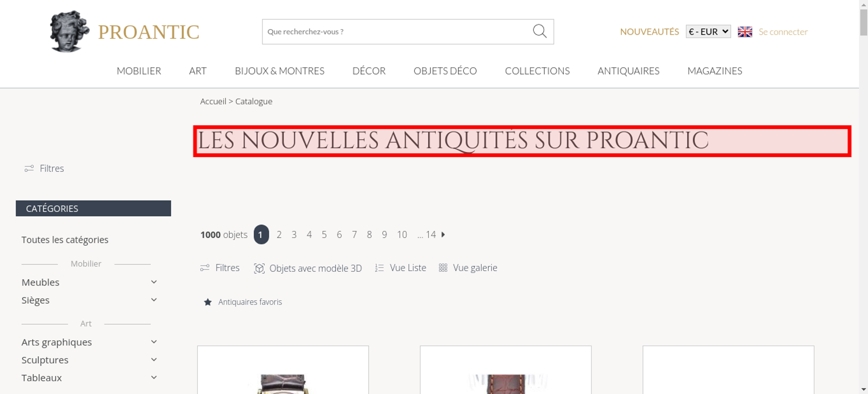Open the Proantic bust logo homepage

click(69, 31)
